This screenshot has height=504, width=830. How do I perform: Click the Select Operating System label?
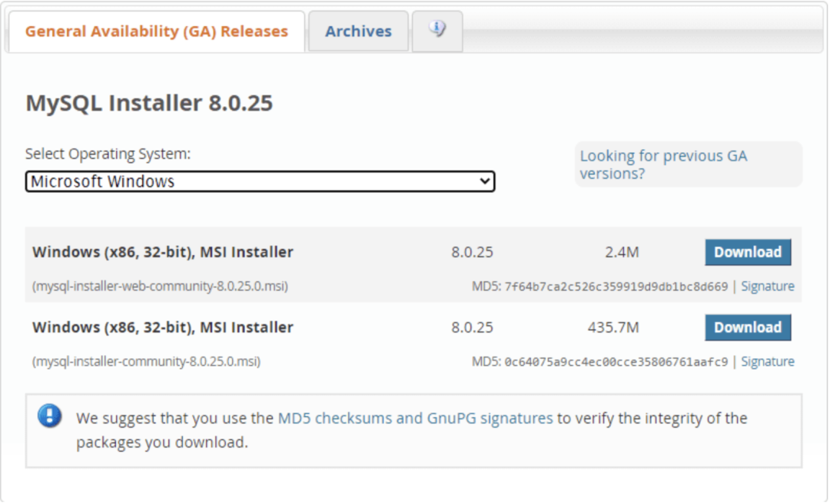tap(108, 154)
